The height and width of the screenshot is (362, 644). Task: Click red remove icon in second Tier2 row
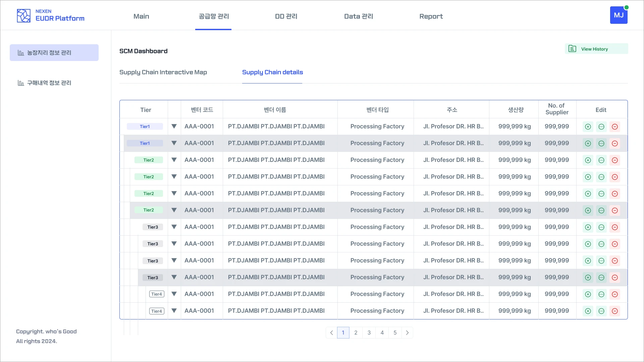(x=615, y=177)
